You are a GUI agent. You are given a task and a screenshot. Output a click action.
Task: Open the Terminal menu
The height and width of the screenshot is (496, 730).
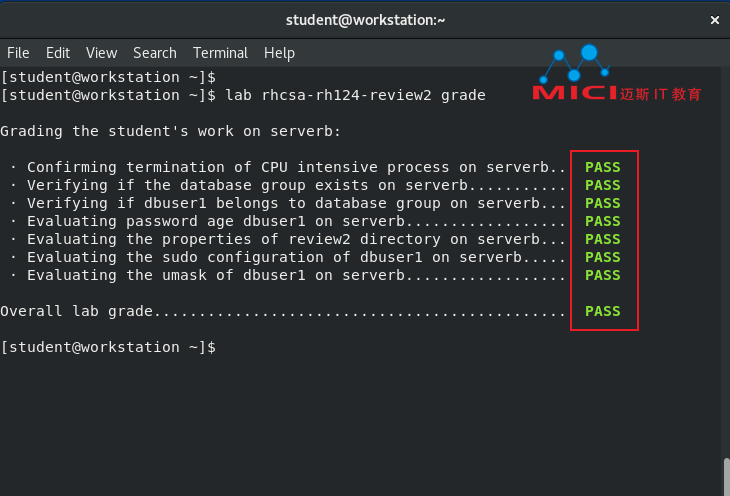point(220,53)
